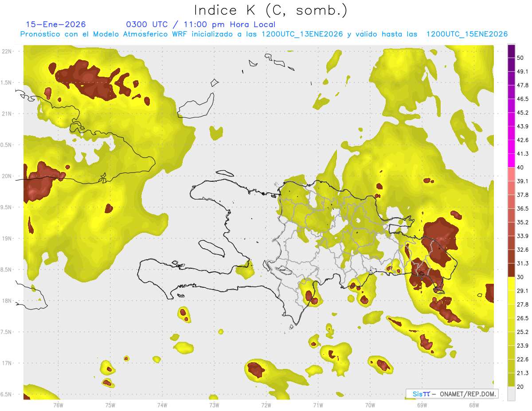532x411 pixels.
Task: Click the validity time "1200UTC_15ENE2026"
Action: [x=467, y=34]
